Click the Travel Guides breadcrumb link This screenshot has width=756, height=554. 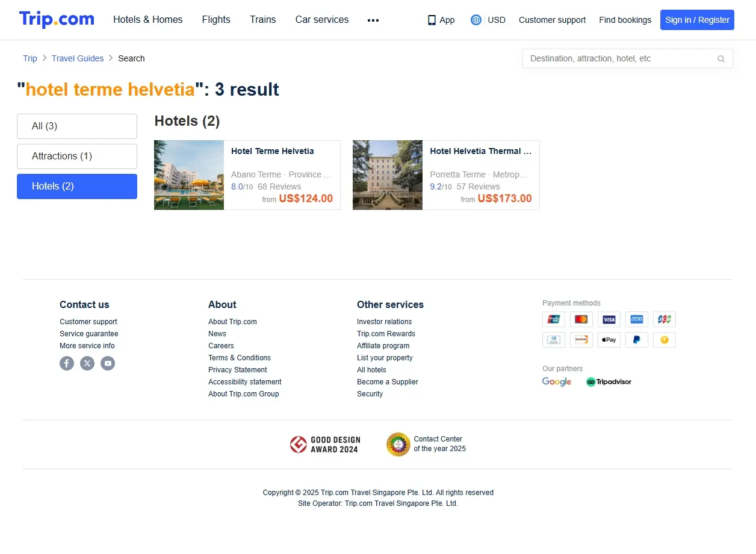click(x=78, y=58)
